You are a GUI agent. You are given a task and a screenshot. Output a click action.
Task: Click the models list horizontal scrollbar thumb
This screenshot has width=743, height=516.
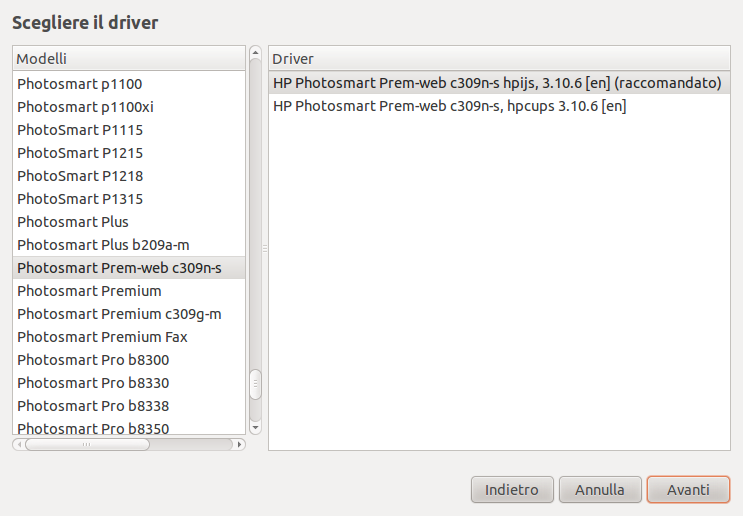[87, 444]
